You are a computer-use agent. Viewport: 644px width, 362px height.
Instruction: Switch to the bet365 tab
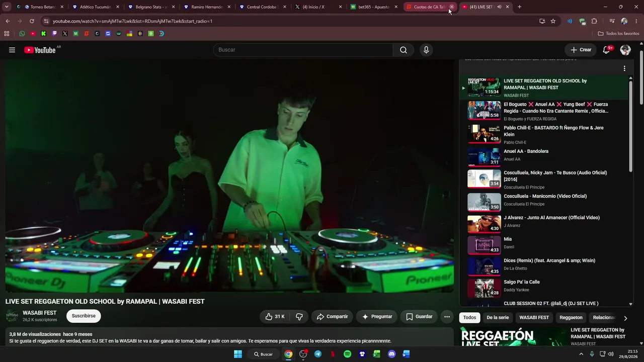pyautogui.click(x=374, y=7)
